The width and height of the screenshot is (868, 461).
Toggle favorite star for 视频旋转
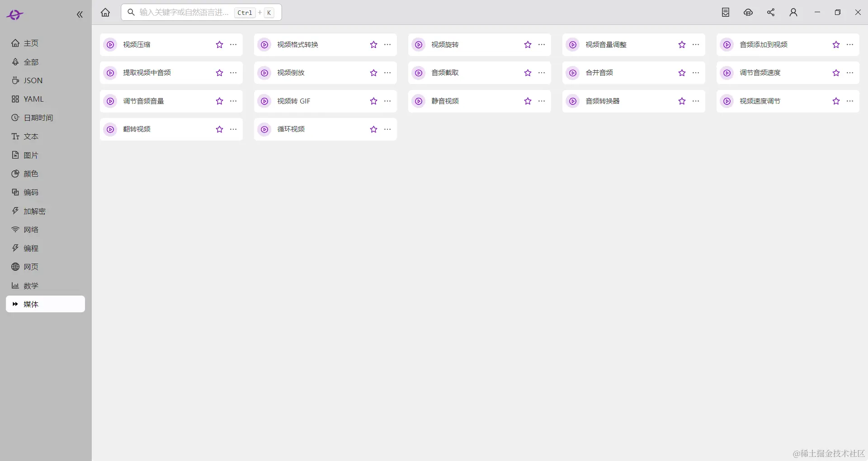click(528, 45)
